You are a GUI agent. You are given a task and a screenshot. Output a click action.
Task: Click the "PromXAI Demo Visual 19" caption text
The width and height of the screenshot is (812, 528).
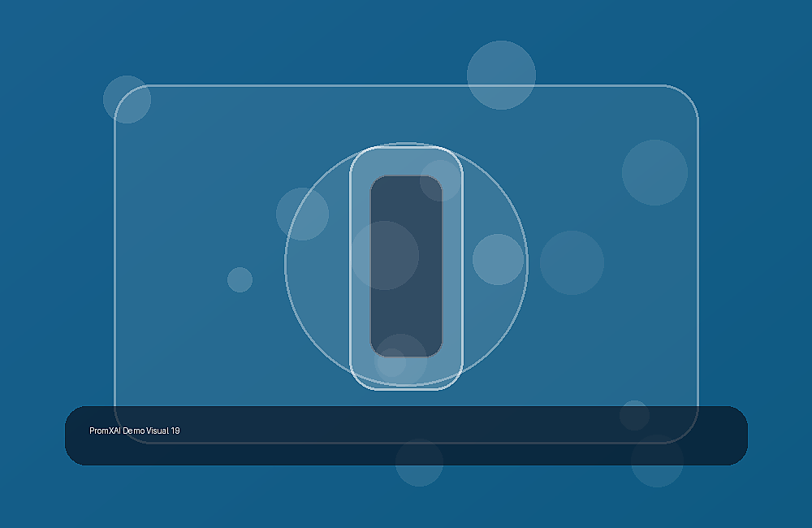coord(135,431)
